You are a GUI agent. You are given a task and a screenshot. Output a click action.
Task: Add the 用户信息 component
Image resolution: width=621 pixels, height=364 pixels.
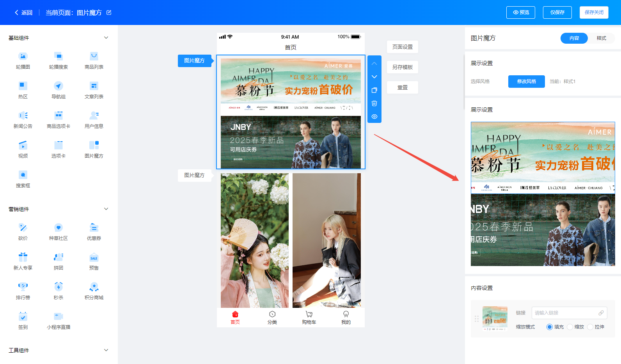[x=94, y=120]
